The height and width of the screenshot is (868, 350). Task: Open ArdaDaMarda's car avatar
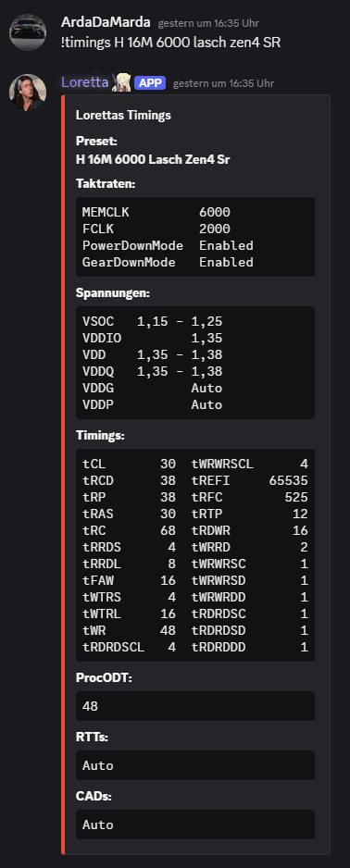28,32
